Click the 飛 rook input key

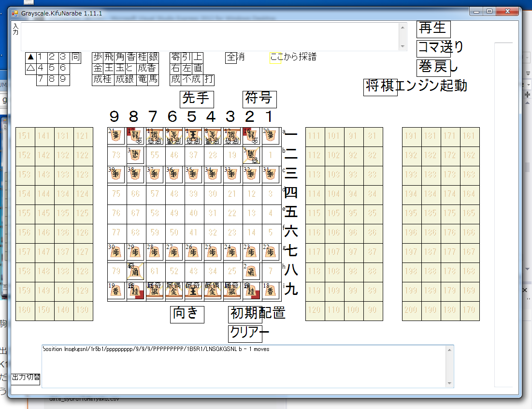[109, 58]
